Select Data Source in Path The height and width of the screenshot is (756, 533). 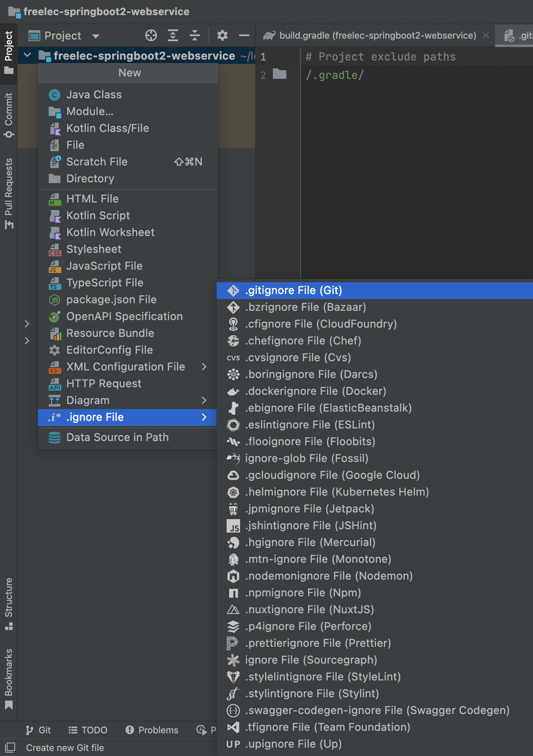[128, 437]
